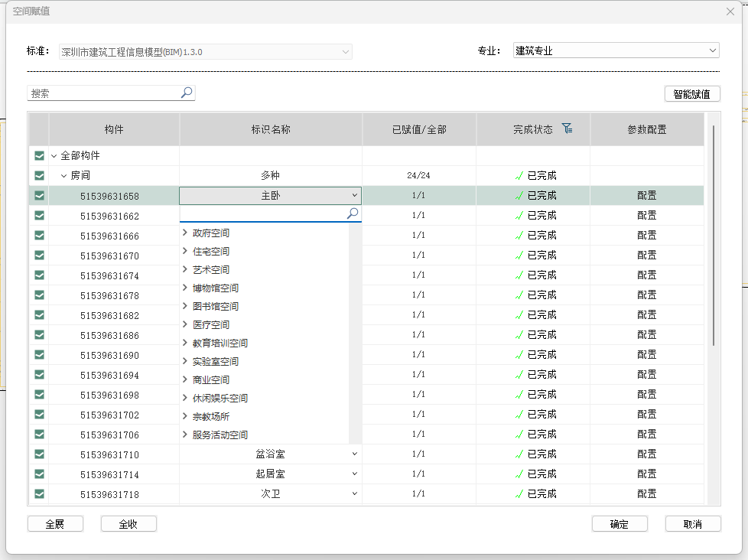Expand the 商业空间 tree node
The image size is (748, 560).
(185, 379)
